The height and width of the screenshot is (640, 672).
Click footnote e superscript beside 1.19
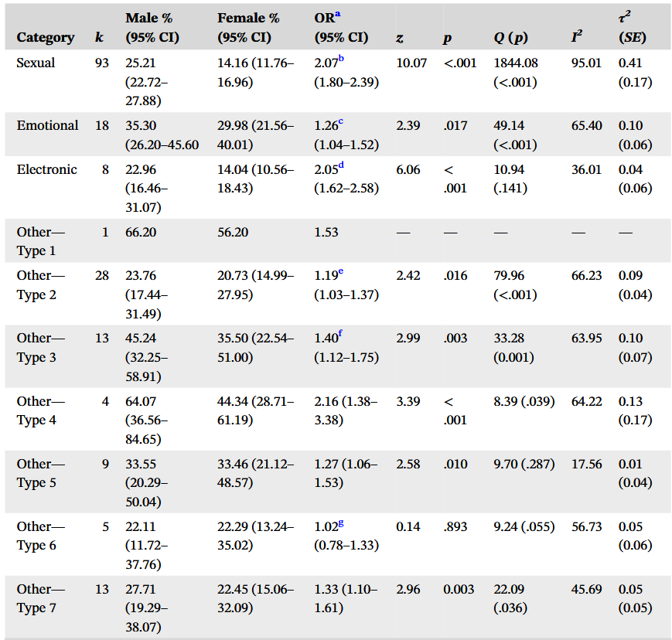(x=341, y=272)
